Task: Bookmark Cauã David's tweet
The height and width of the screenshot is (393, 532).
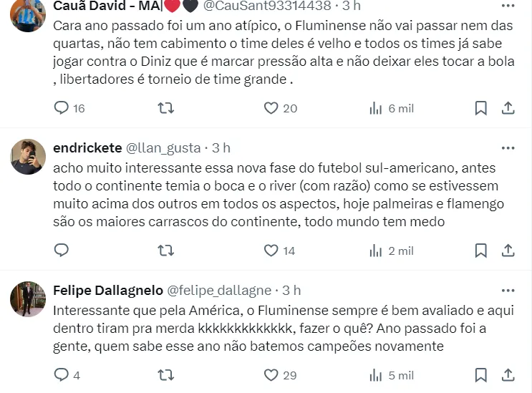Action: (481, 108)
